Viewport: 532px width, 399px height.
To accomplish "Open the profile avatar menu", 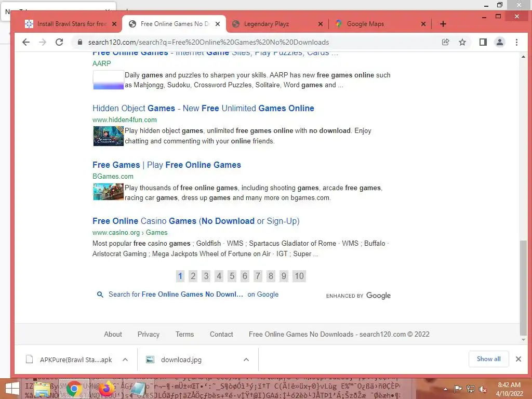I will pyautogui.click(x=499, y=42).
